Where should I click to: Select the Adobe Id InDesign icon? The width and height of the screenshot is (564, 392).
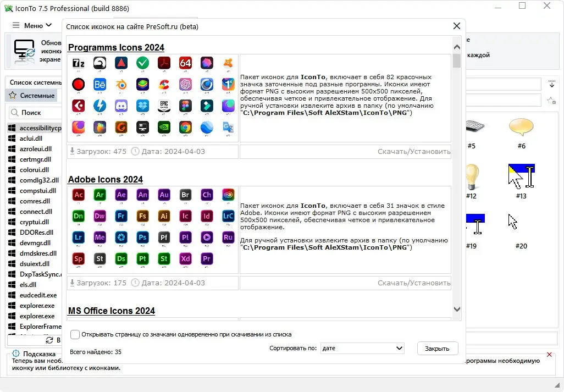point(207,216)
